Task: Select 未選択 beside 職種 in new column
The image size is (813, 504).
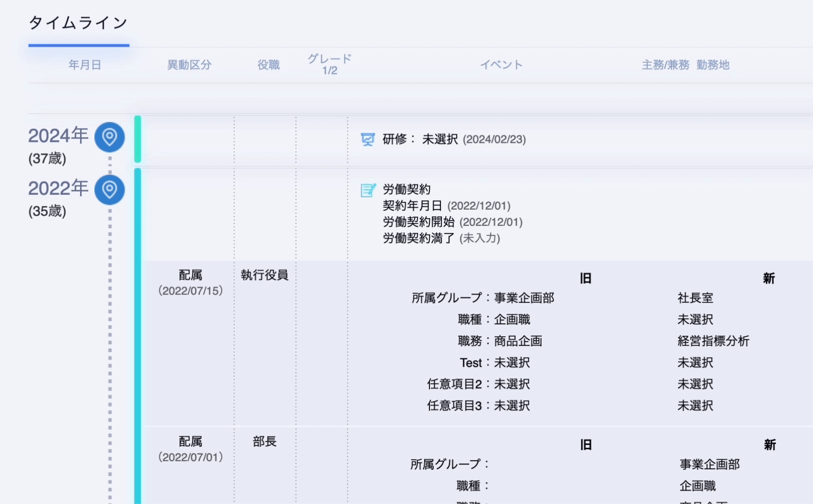Action: coord(695,319)
